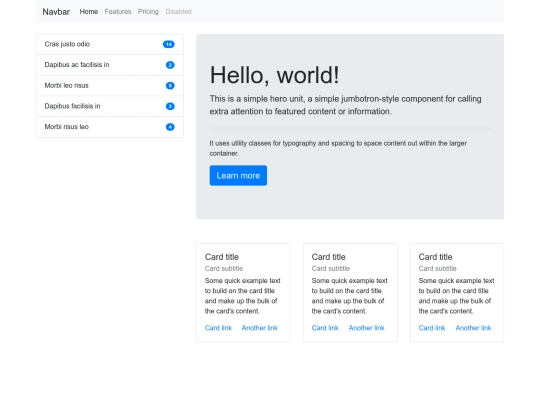Viewport: 540px width, 405px height.
Task: Select the Dapibus ac facilisis in row
Action: point(110,65)
